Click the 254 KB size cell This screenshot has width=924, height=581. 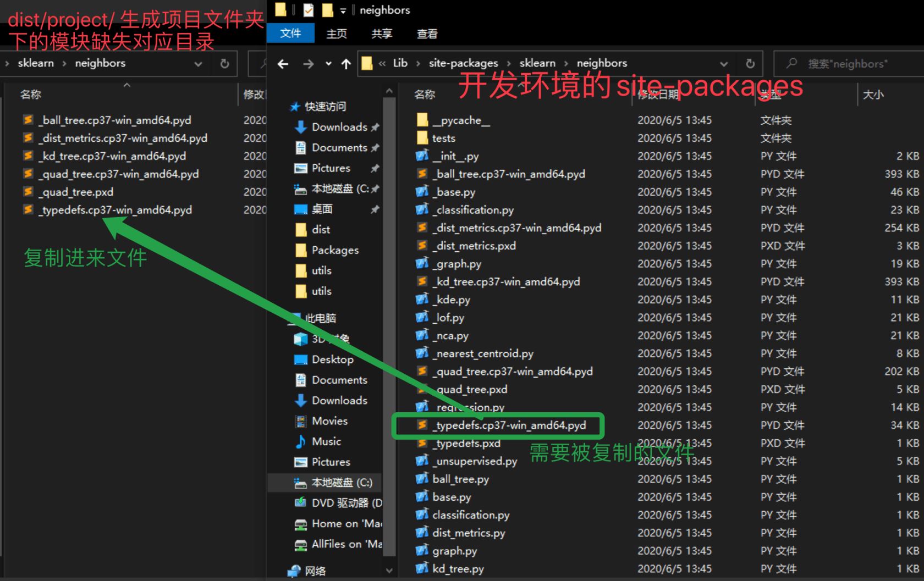point(901,228)
